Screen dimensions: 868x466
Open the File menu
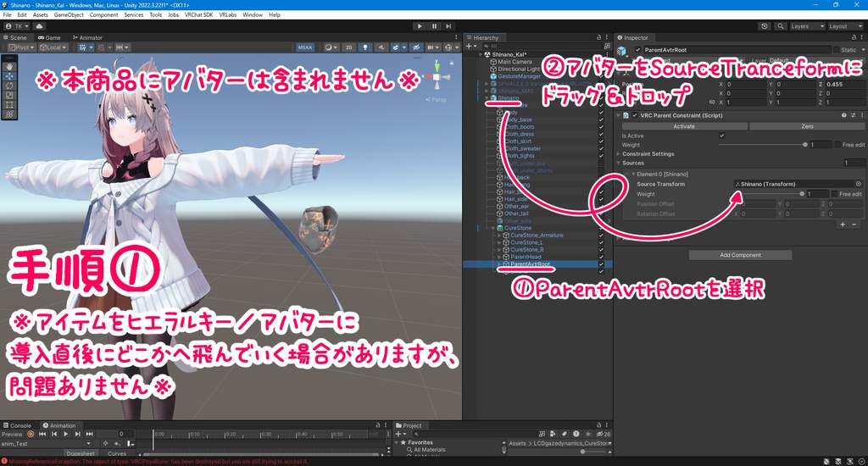click(7, 15)
